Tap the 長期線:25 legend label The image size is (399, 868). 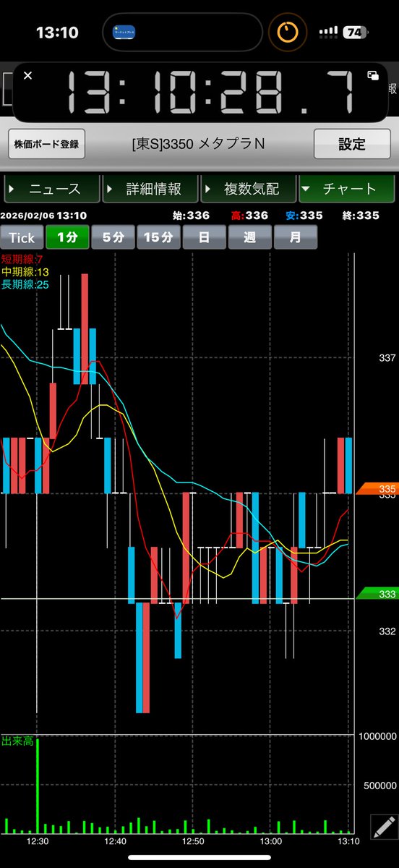[x=25, y=285]
